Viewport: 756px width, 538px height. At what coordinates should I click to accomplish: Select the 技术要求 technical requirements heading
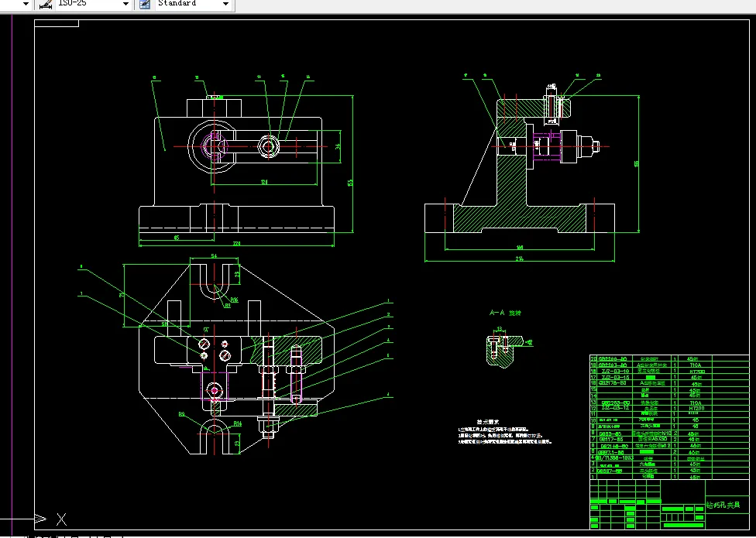[487, 422]
